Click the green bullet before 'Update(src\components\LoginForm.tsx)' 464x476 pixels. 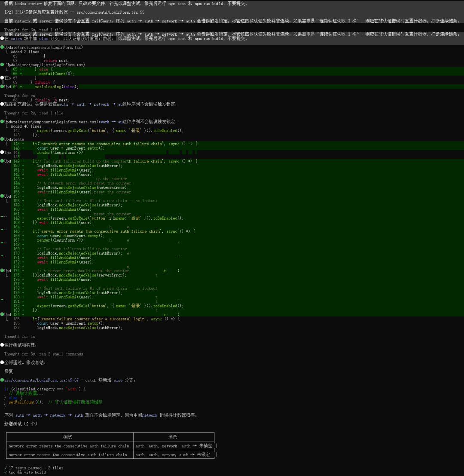pos(2,47)
